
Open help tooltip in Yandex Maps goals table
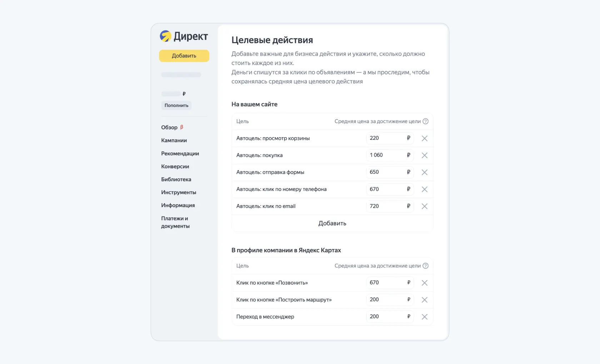[x=425, y=266]
